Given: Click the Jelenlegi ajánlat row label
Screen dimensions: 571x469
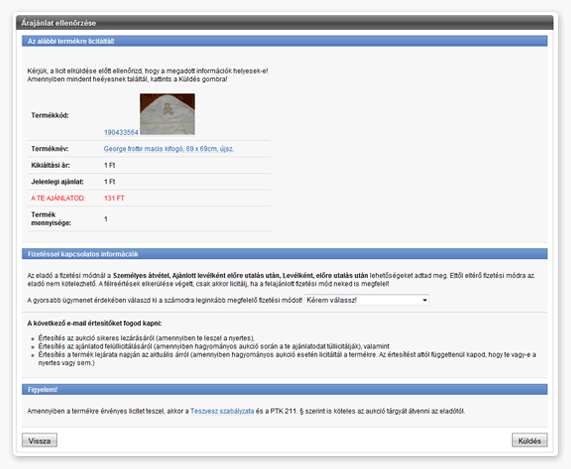Looking at the screenshot, I should point(57,182).
